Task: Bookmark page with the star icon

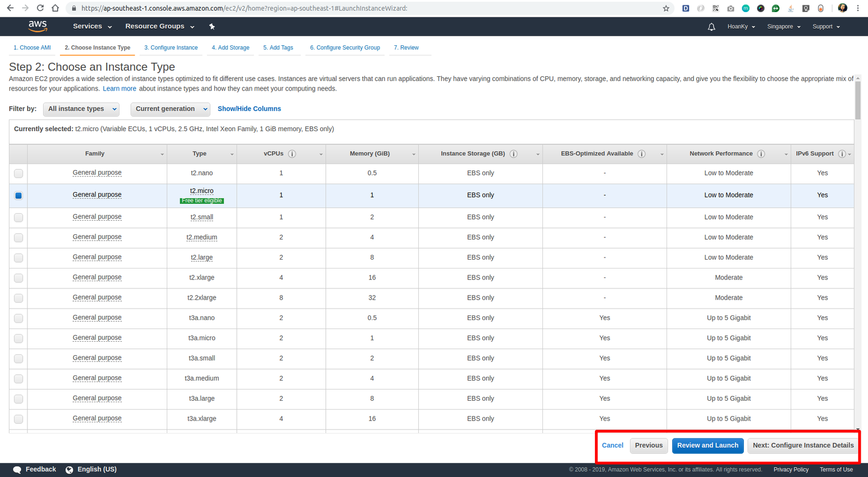Action: pyautogui.click(x=666, y=8)
